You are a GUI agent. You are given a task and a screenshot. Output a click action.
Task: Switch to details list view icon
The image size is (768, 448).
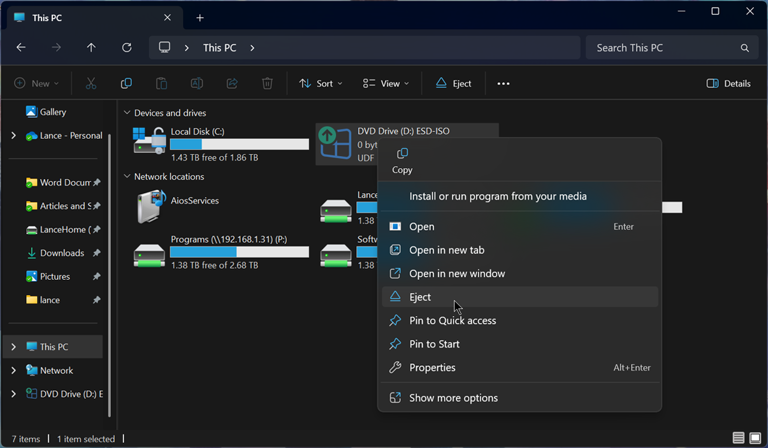coord(738,437)
